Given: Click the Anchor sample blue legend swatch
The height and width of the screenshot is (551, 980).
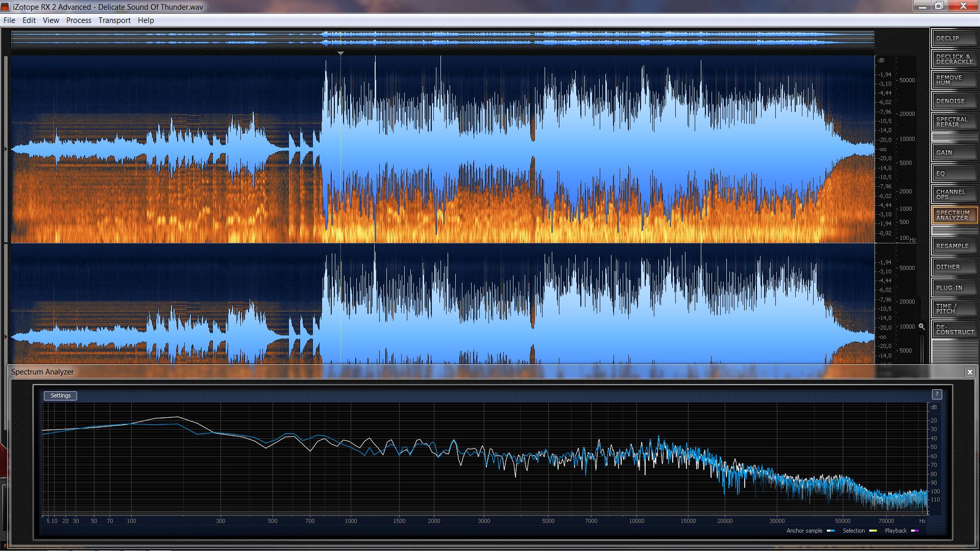Looking at the screenshot, I should click(830, 531).
